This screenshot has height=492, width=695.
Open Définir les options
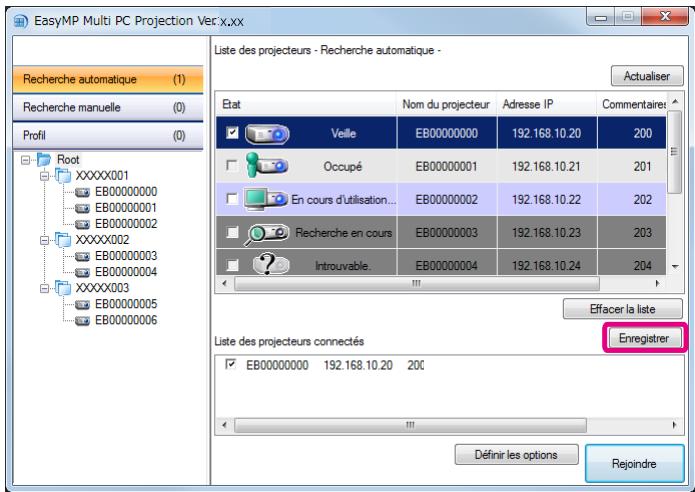[516, 455]
